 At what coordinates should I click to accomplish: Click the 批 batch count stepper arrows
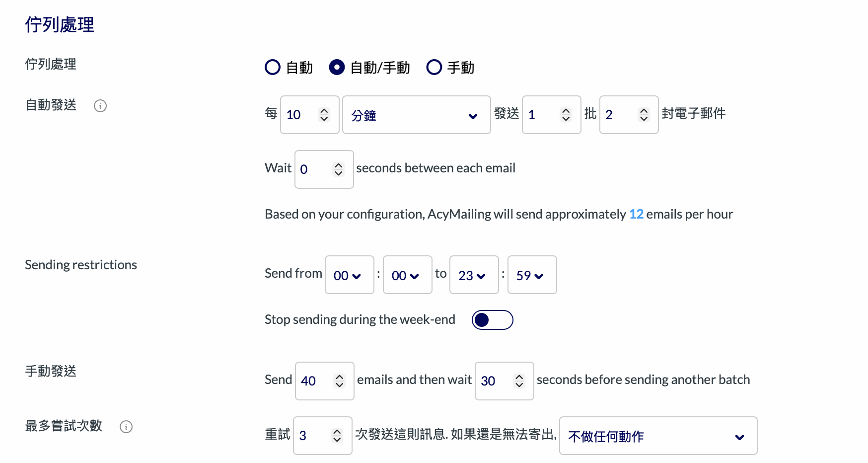point(566,115)
